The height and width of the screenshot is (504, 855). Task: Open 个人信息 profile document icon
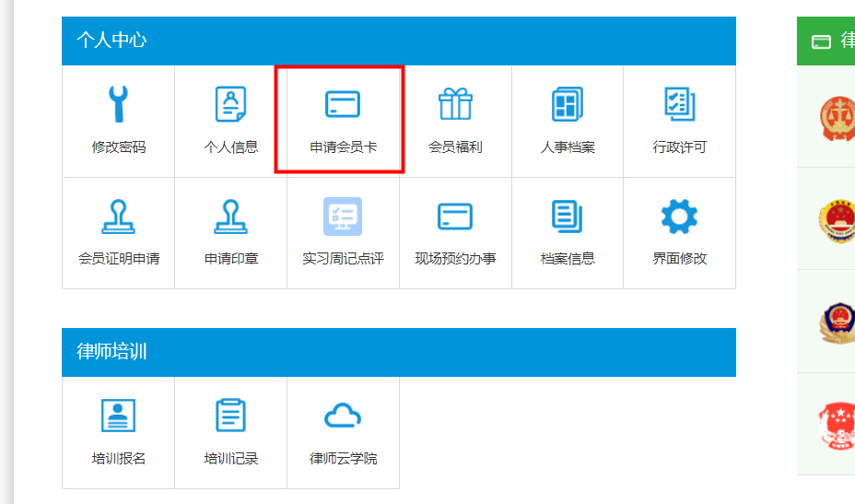tap(230, 104)
